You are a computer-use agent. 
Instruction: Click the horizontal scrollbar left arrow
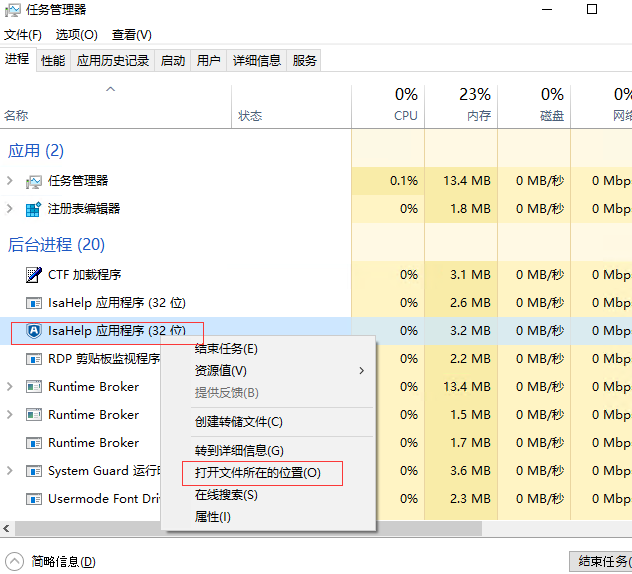(7, 528)
